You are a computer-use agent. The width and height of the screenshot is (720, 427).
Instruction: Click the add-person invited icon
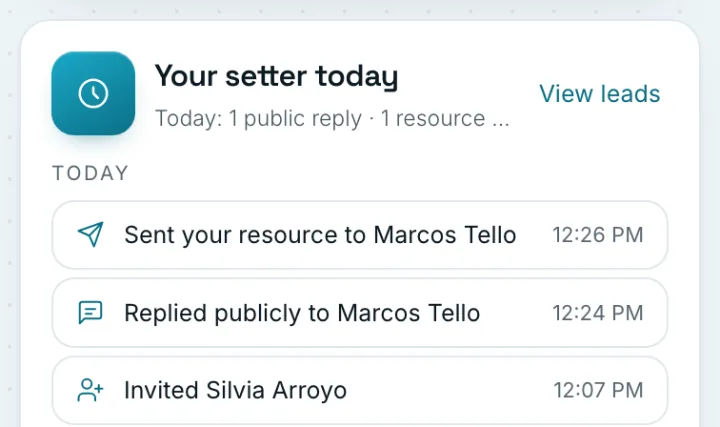pos(90,390)
